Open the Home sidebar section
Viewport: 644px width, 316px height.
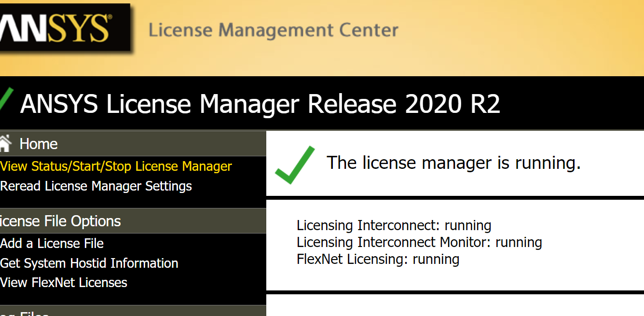pyautogui.click(x=133, y=144)
